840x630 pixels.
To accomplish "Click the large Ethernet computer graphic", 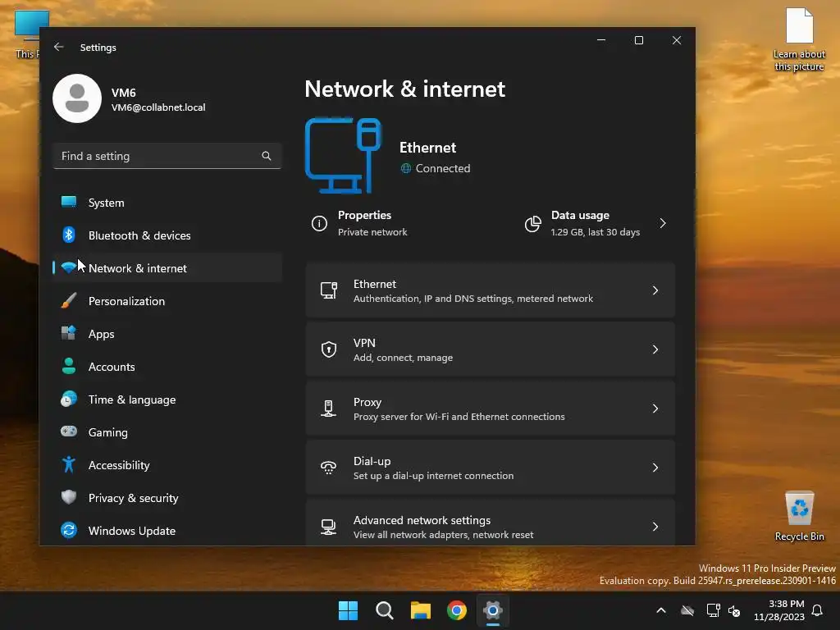I will click(343, 155).
